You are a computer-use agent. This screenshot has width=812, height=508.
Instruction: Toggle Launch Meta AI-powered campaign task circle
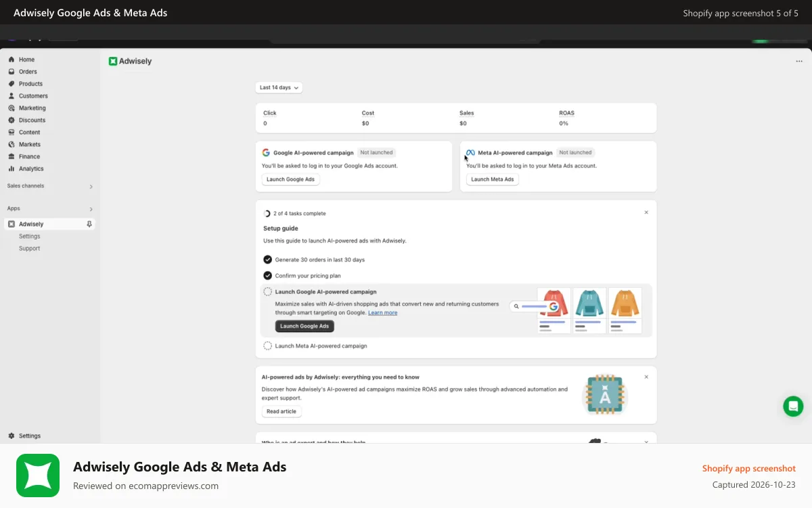point(268,346)
